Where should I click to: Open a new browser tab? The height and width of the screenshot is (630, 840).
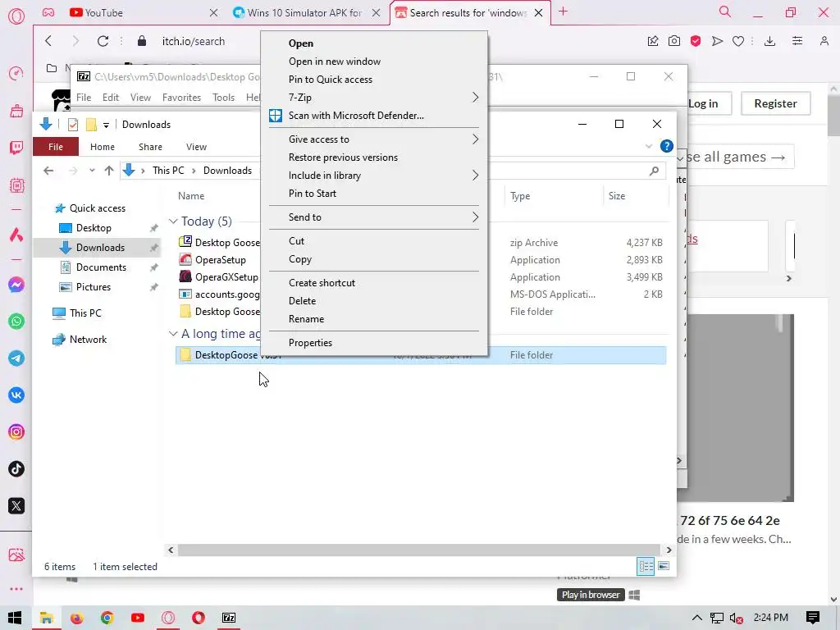[x=563, y=11]
